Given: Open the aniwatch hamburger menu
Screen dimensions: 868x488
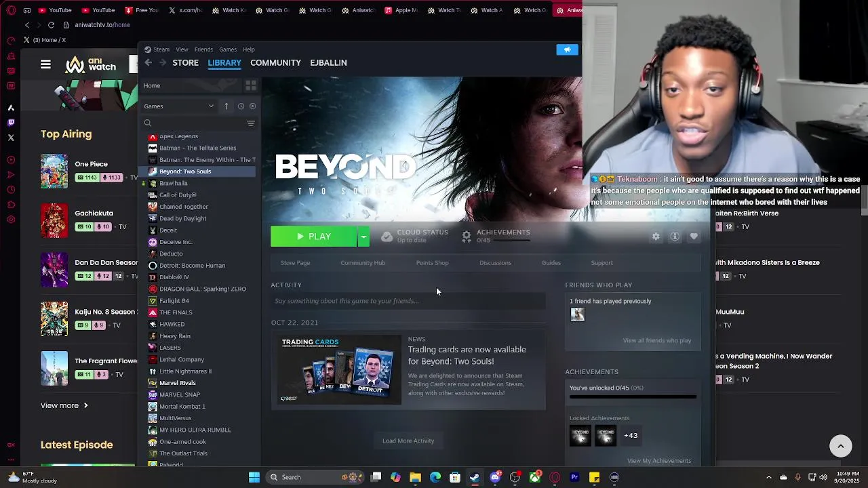Looking at the screenshot, I should (x=45, y=64).
